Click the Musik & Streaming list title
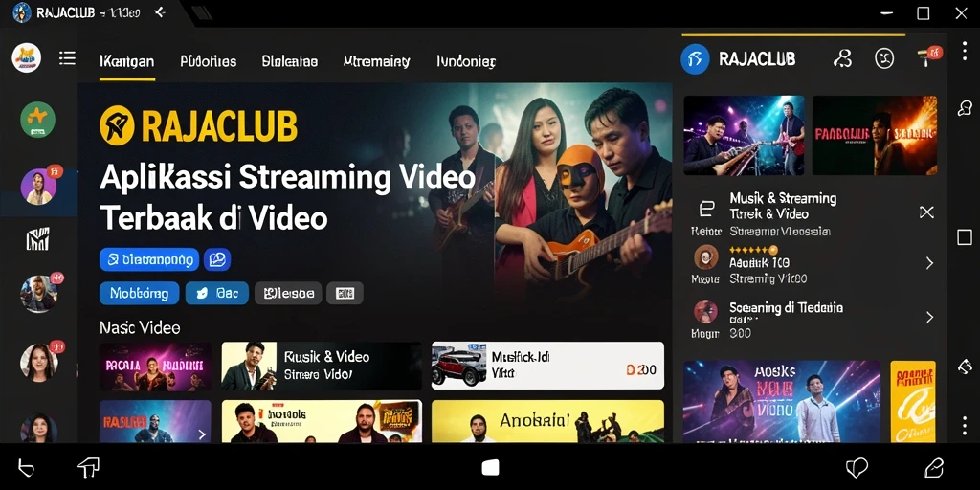The image size is (980, 490). [783, 206]
